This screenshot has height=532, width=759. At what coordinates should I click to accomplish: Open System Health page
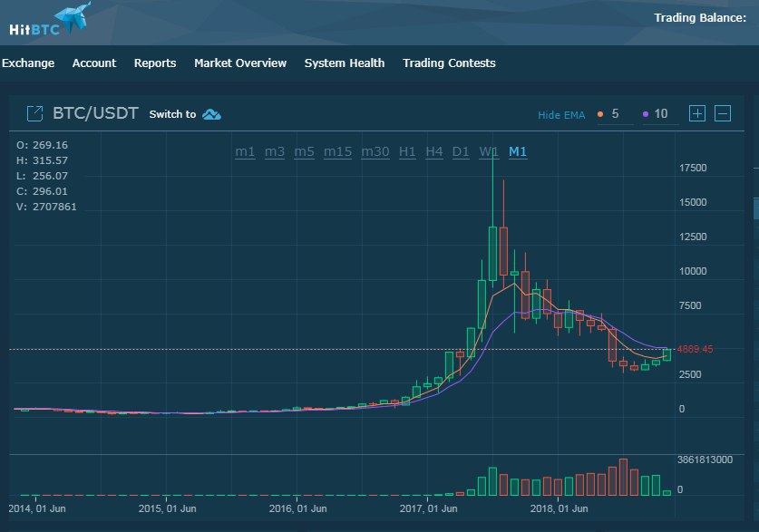[x=345, y=63]
